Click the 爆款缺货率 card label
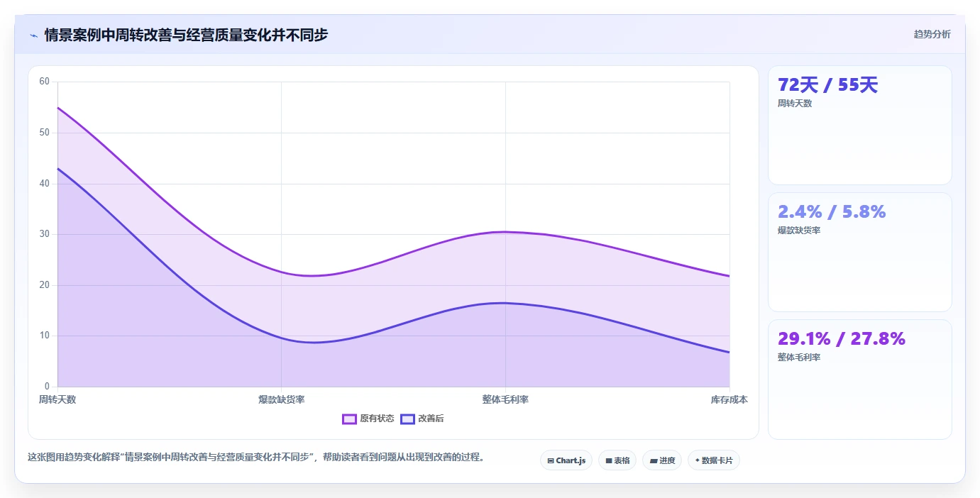The width and height of the screenshot is (980, 498). click(x=799, y=231)
